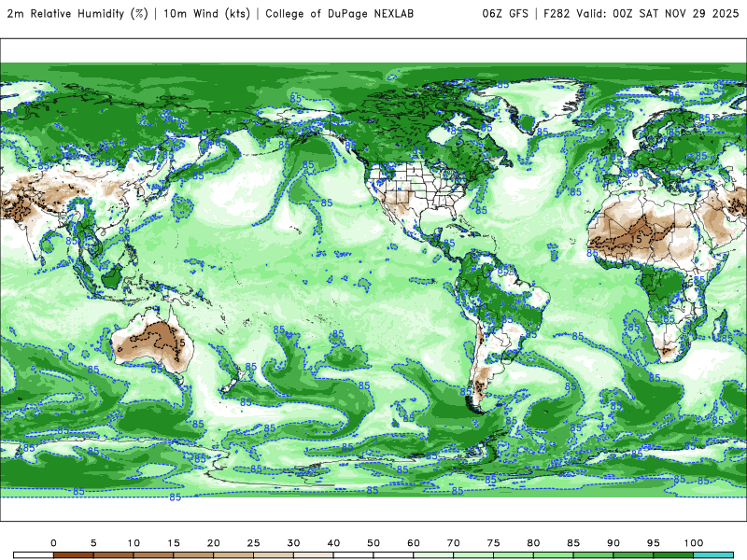Screen dimensions: 747x560
Task: Click the "100" label on the colorbar
Action: point(694,543)
